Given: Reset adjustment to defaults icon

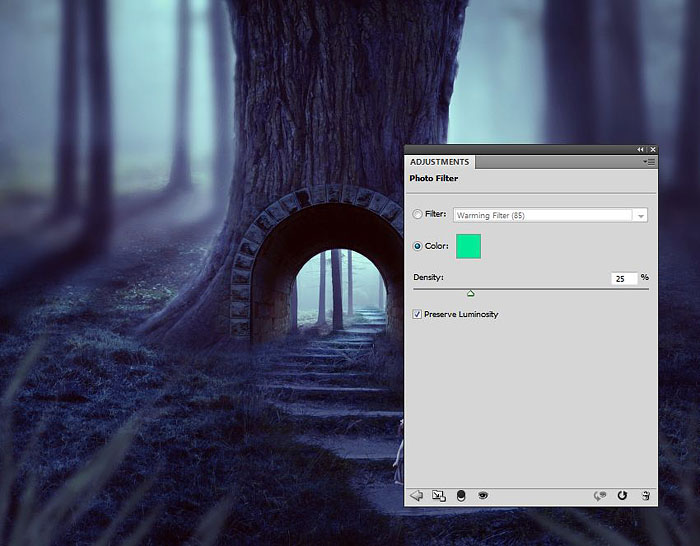Looking at the screenshot, I should point(622,495).
